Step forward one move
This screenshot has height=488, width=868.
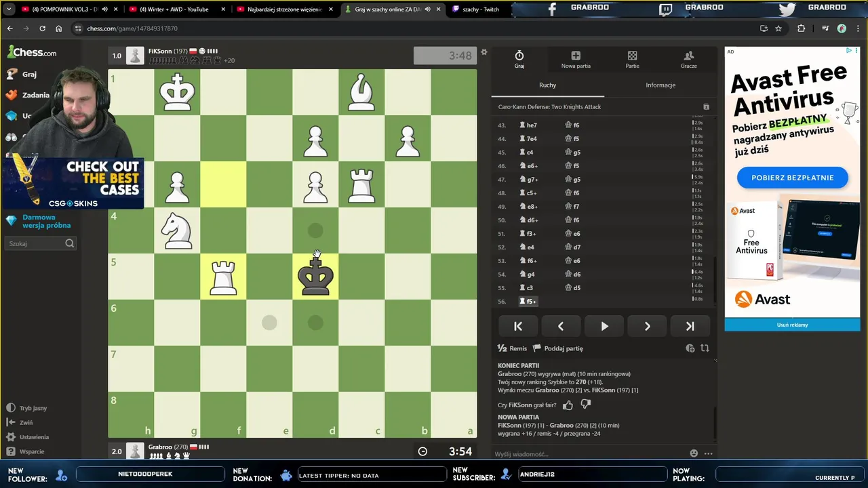tap(647, 326)
